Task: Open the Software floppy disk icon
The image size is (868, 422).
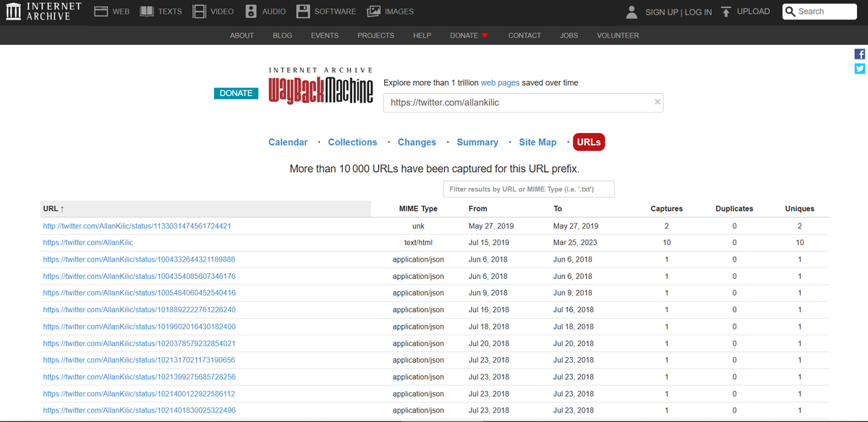Action: click(x=303, y=12)
